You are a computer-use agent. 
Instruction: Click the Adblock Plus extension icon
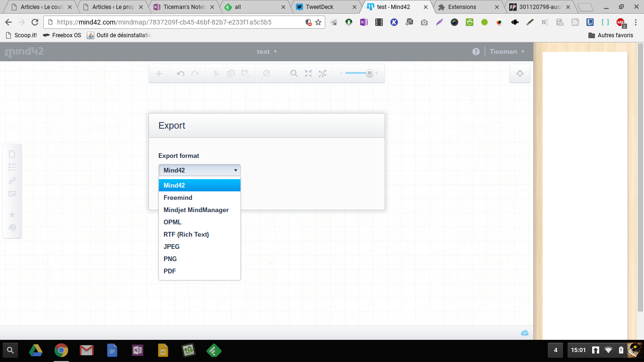tap(621, 22)
